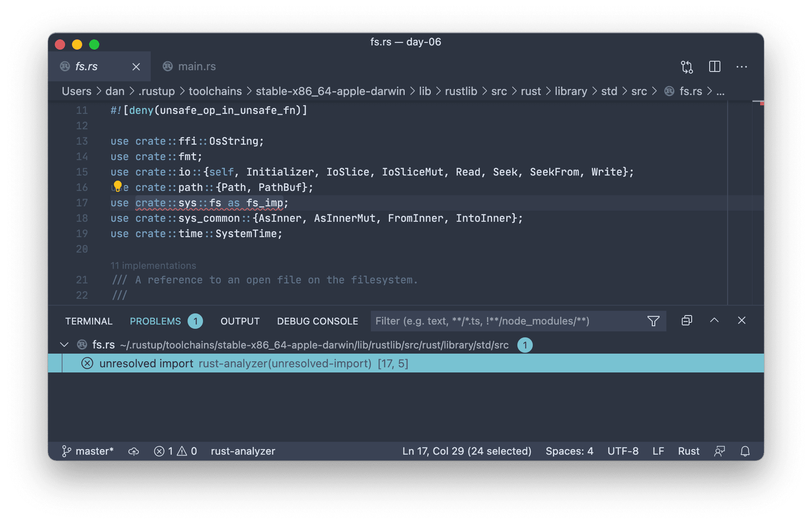Click the src breadcrumb after rustlib
This screenshot has width=812, height=524.
(499, 91)
